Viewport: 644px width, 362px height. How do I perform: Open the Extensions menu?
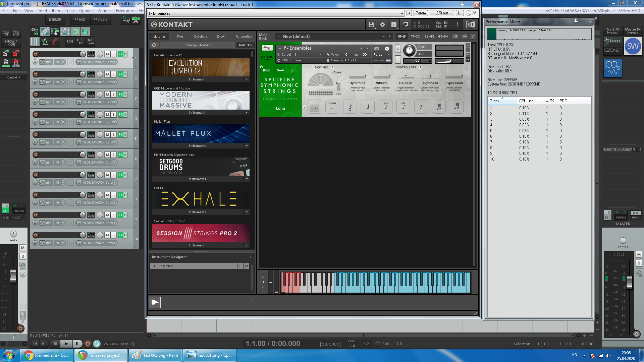coord(125,11)
